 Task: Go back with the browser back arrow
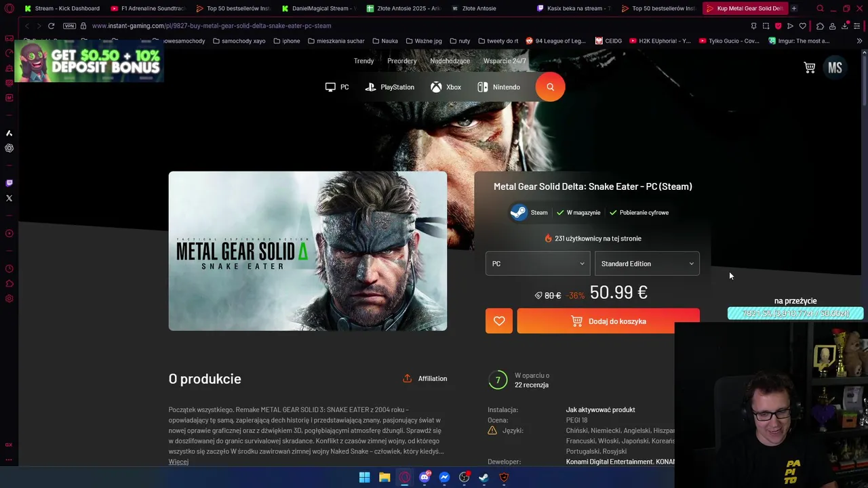click(26, 26)
